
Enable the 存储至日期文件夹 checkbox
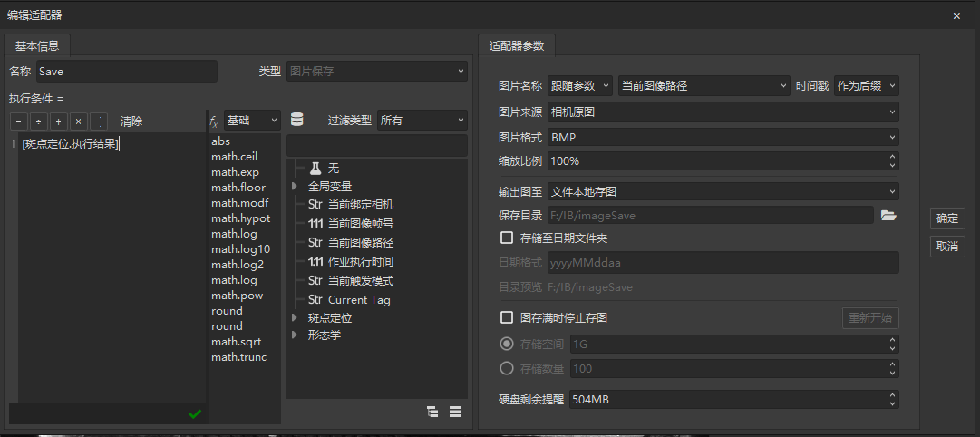point(508,238)
